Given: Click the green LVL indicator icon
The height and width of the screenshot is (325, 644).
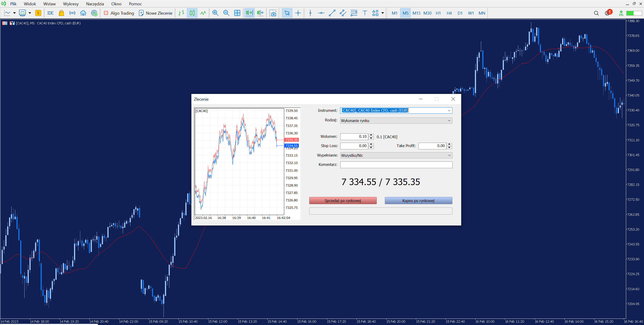Looking at the screenshot, I should 621,13.
